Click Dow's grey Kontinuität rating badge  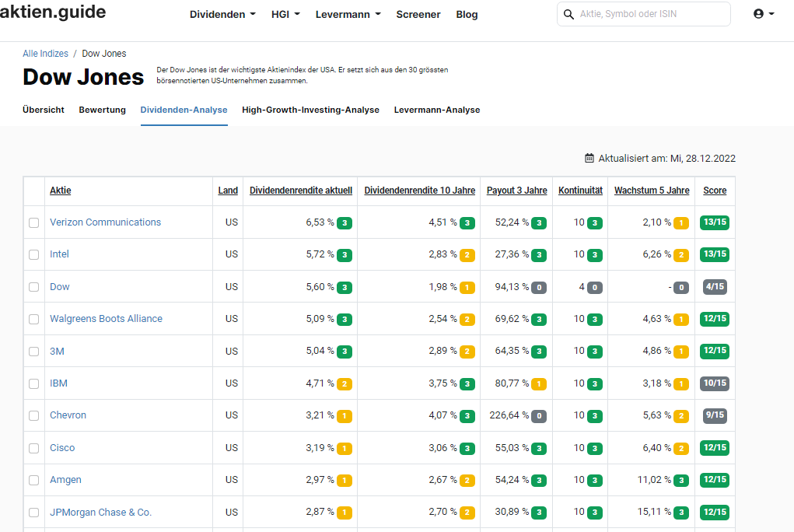tap(594, 287)
